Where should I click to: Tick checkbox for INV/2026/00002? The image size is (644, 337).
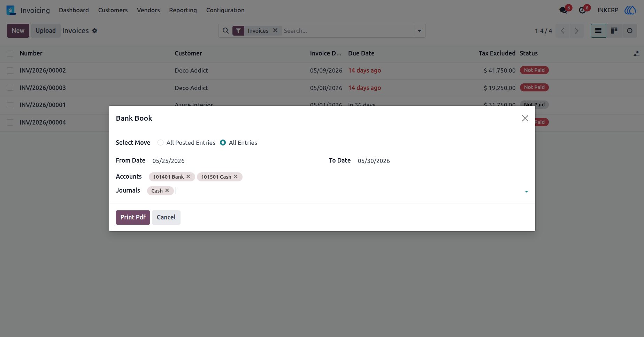click(10, 70)
